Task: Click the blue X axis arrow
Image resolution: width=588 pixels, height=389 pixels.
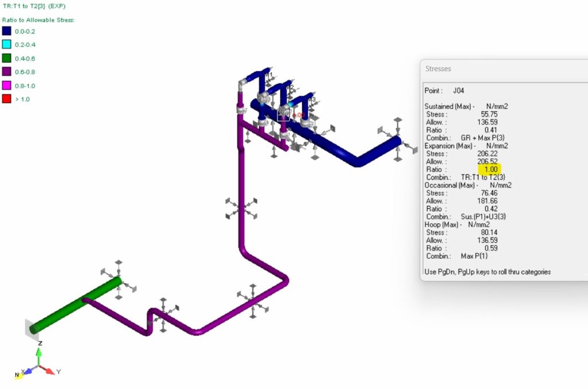Action: click(29, 372)
